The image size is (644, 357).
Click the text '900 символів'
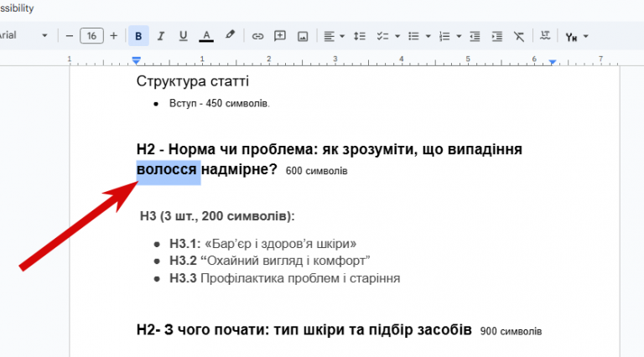(511, 331)
